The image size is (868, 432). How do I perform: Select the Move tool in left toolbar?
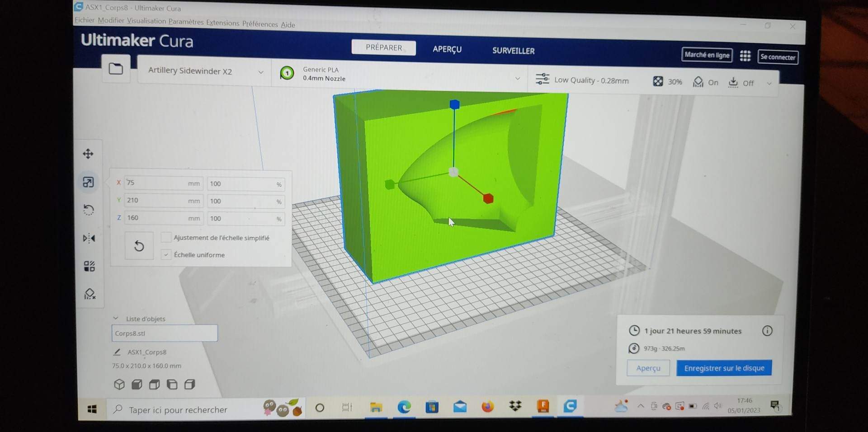[88, 154]
